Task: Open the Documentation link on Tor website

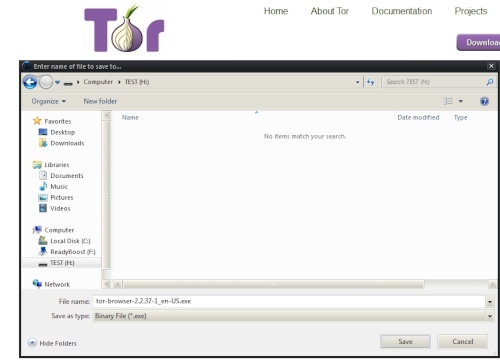Action: tap(402, 11)
